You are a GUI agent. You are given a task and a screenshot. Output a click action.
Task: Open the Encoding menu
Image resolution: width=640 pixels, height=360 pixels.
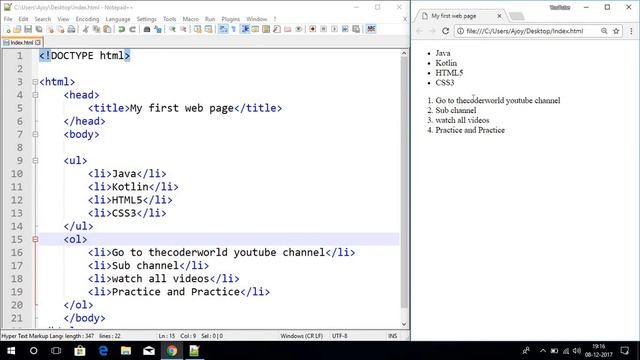click(87, 19)
